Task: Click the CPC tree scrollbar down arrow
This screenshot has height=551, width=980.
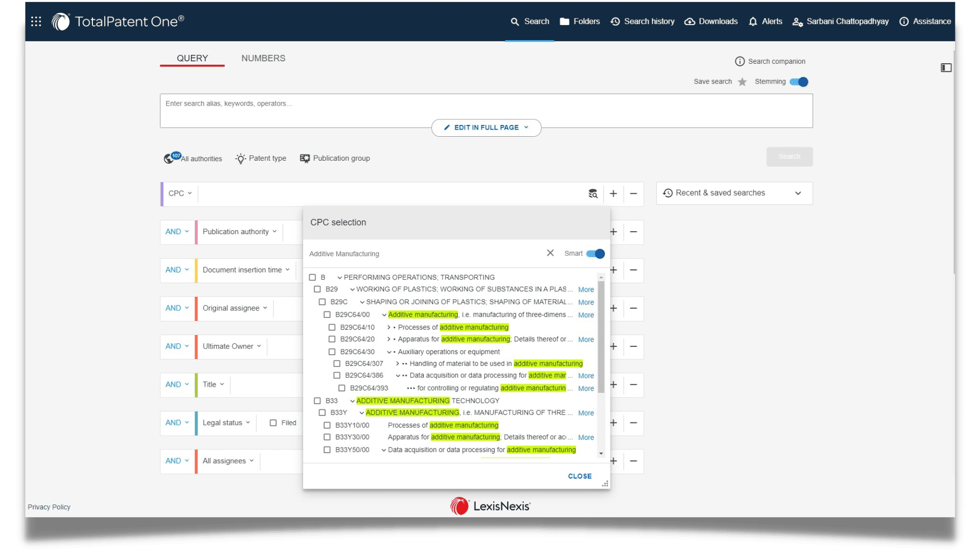Action: 601,454
